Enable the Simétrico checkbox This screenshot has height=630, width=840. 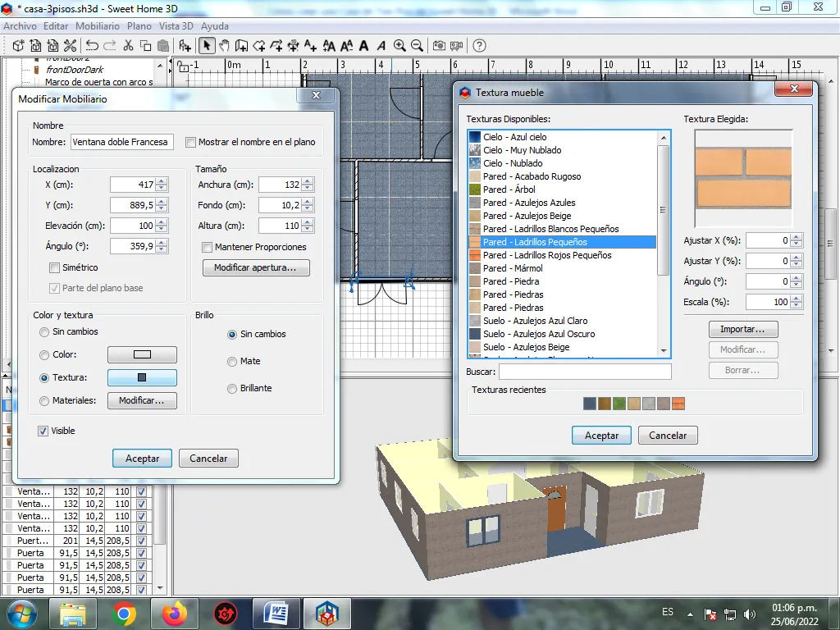click(x=54, y=268)
